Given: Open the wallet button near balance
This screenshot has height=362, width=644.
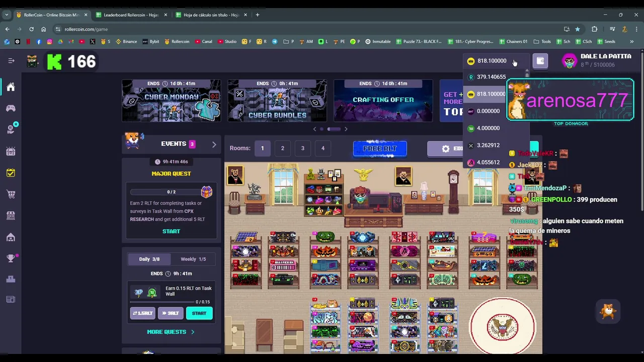Looking at the screenshot, I should click(x=540, y=61).
